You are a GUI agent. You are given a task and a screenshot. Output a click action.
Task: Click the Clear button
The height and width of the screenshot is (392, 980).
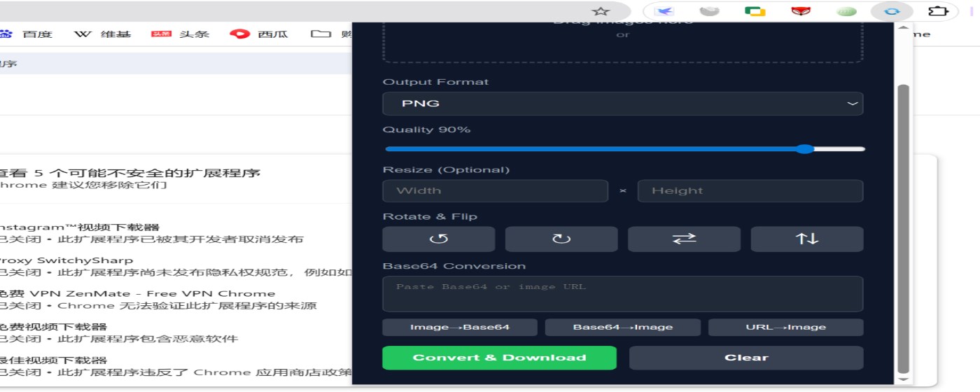pyautogui.click(x=746, y=358)
